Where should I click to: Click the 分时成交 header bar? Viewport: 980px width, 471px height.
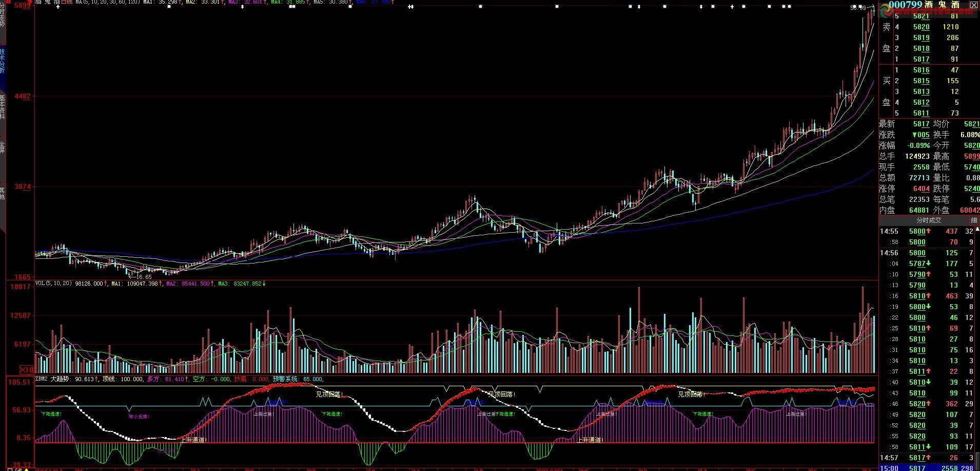point(928,220)
